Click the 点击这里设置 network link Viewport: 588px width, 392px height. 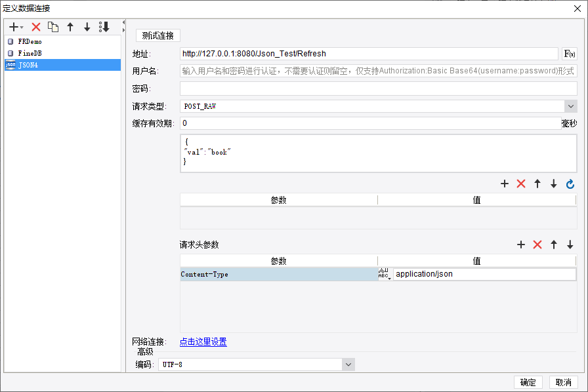click(203, 342)
